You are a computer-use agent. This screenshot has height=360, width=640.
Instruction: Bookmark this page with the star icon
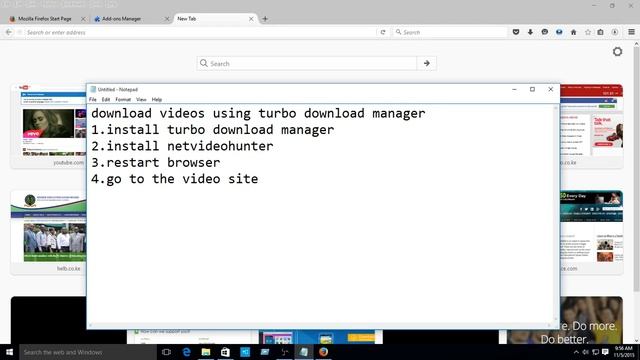point(588,32)
